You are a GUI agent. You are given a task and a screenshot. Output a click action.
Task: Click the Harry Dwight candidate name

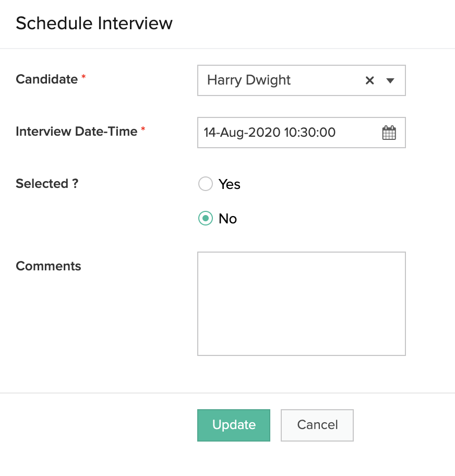pyautogui.click(x=249, y=80)
